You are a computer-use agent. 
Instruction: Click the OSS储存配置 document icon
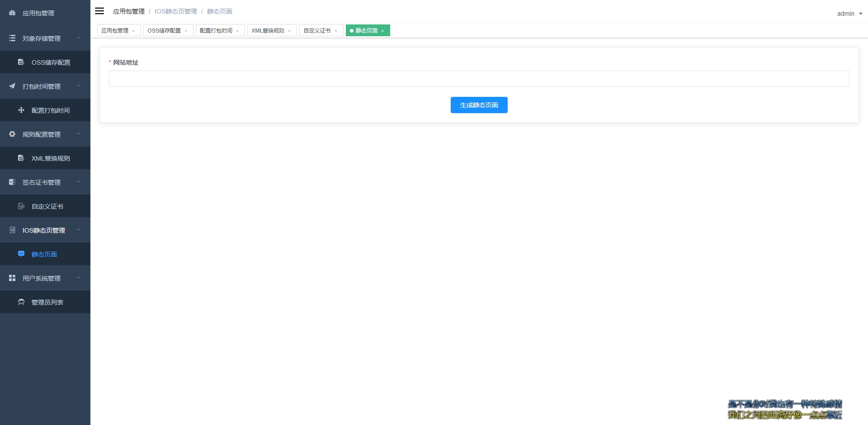(21, 62)
